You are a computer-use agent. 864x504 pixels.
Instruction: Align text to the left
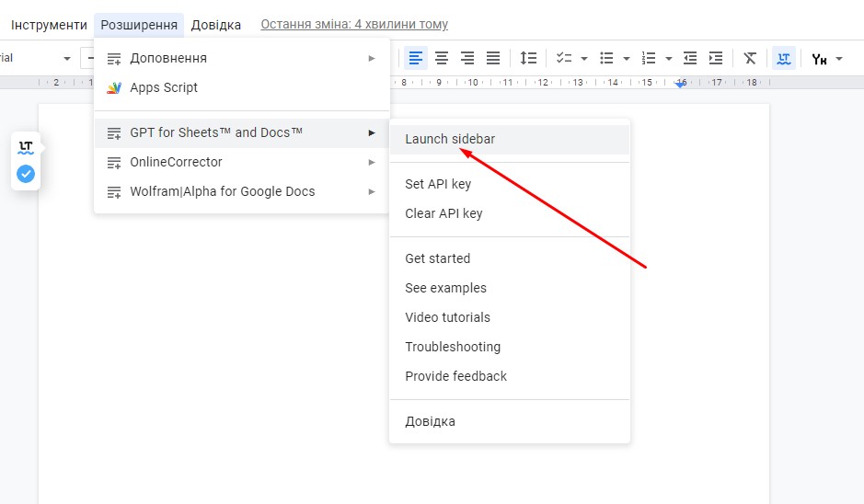tap(416, 58)
